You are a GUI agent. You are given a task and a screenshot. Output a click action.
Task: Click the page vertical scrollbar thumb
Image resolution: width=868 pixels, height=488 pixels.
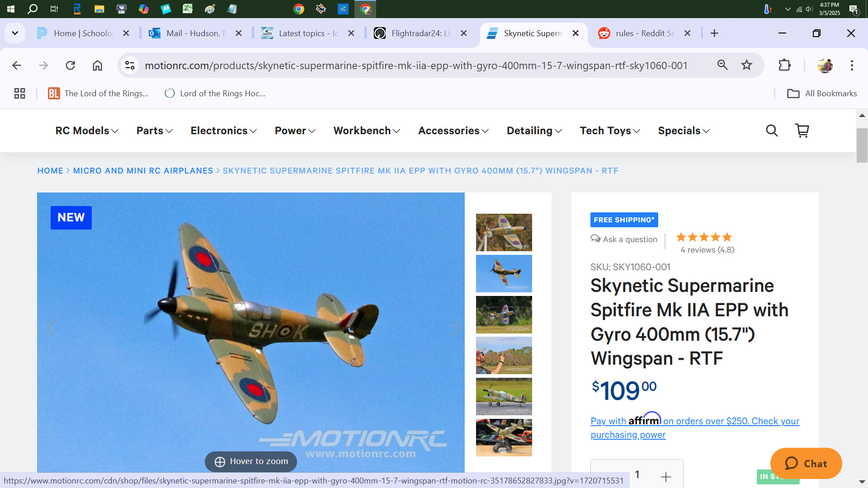pyautogui.click(x=862, y=145)
